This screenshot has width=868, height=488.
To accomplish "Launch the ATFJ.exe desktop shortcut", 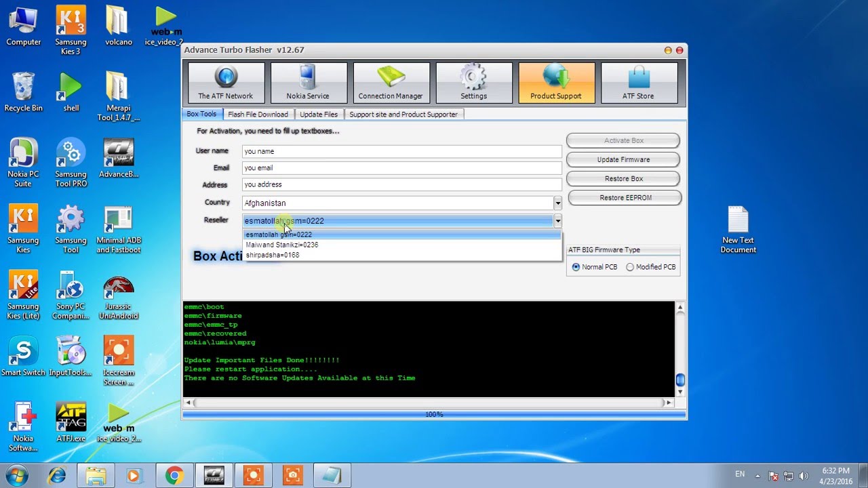I will tap(71, 422).
